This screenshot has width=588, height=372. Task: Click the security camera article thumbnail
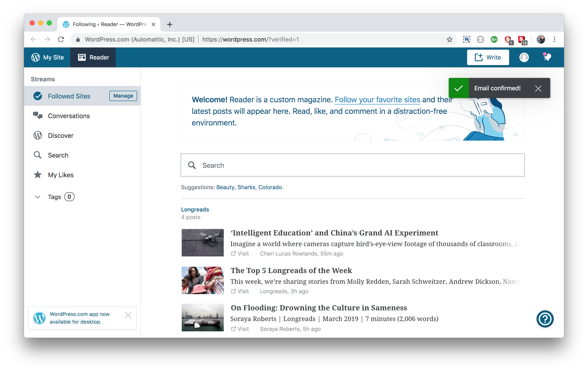tap(202, 243)
